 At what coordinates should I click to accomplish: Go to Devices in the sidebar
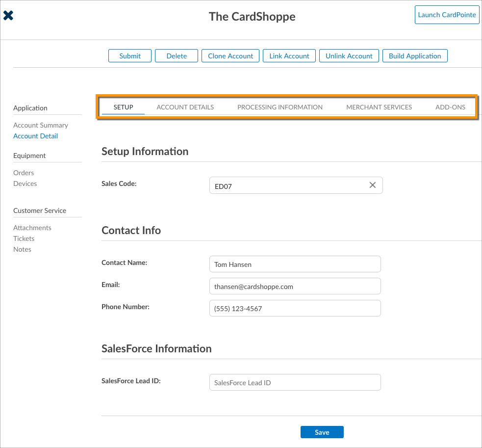[x=25, y=184]
